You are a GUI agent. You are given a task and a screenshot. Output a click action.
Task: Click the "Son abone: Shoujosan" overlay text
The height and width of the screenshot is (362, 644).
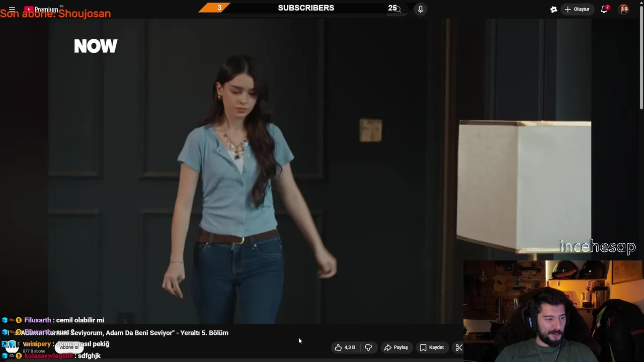tap(55, 14)
